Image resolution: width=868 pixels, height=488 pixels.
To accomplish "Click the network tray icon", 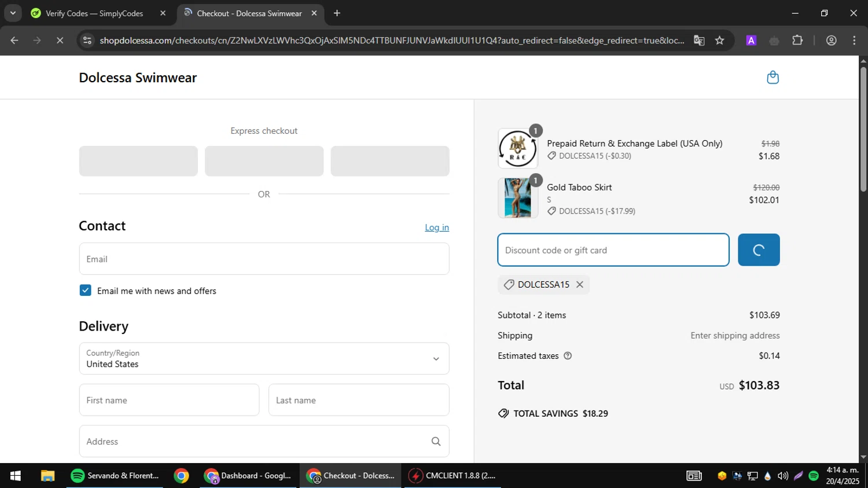I will point(753,476).
